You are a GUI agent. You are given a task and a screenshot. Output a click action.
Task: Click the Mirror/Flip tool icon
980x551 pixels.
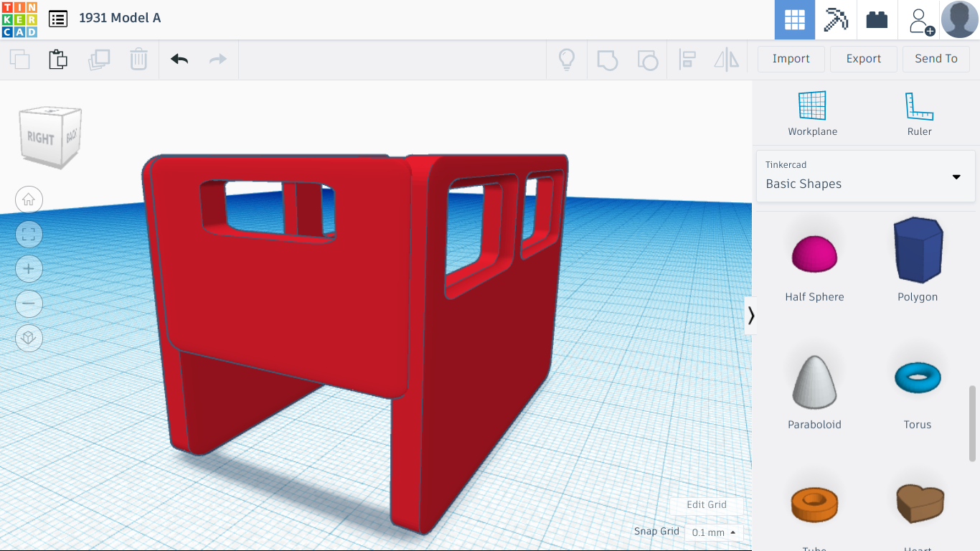[x=725, y=60]
